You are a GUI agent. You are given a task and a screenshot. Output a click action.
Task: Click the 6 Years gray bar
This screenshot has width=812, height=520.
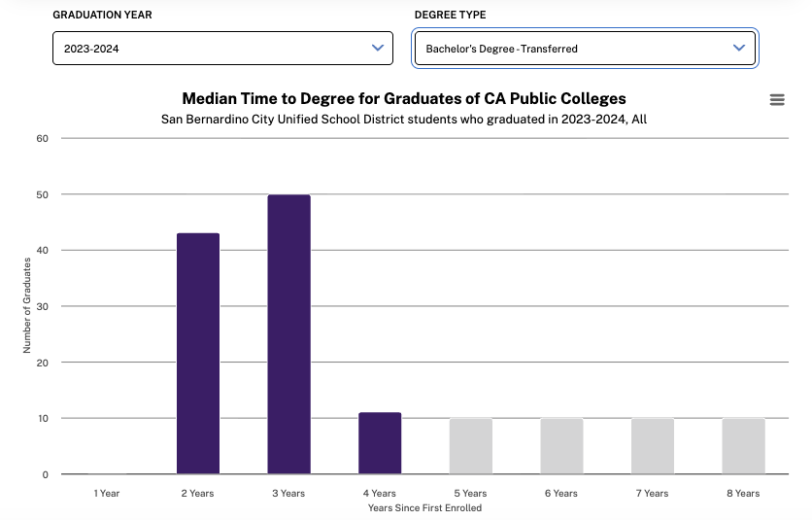tap(561, 446)
